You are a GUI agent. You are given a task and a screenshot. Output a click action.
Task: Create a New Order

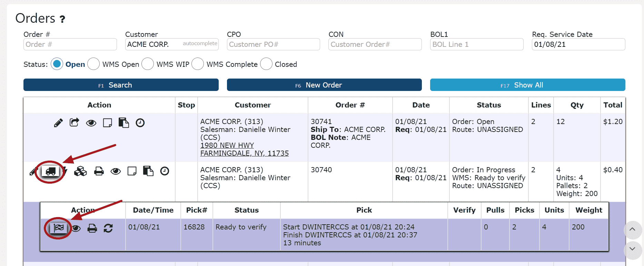[x=324, y=85]
